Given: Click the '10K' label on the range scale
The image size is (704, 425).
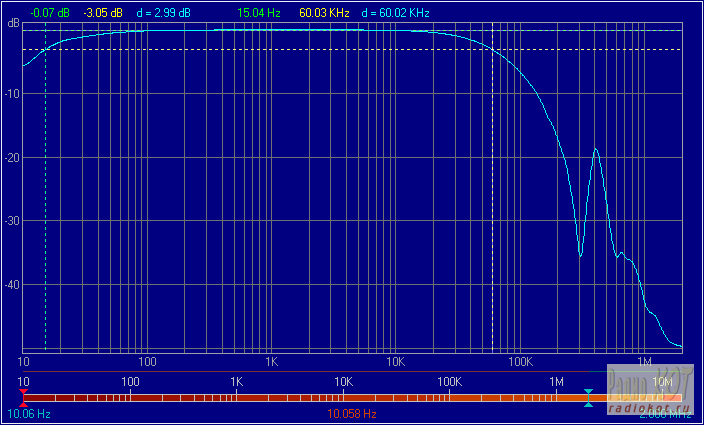Looking at the screenshot, I should click(343, 382).
